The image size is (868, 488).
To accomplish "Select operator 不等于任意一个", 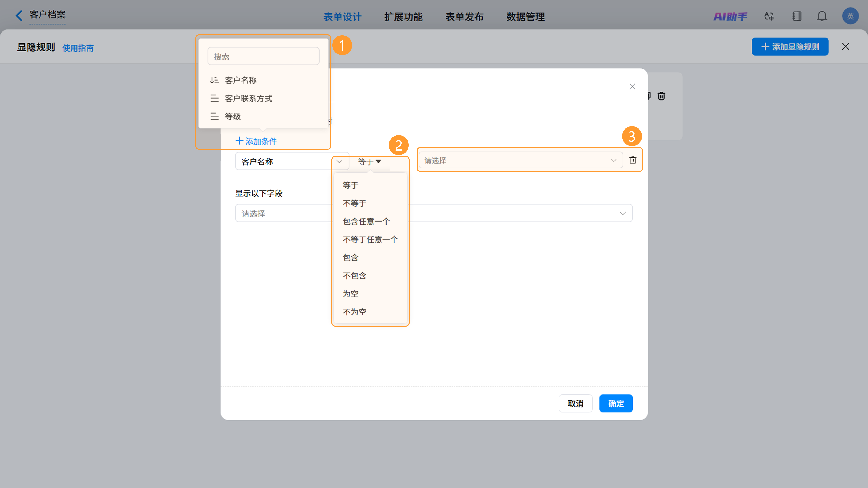I will [370, 239].
